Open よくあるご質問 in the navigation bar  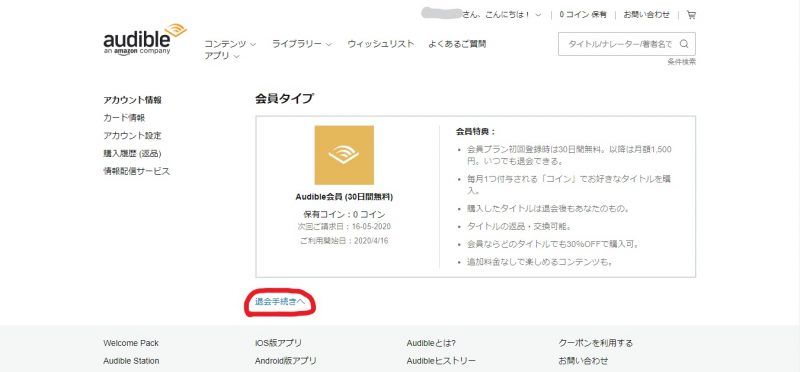click(x=458, y=44)
